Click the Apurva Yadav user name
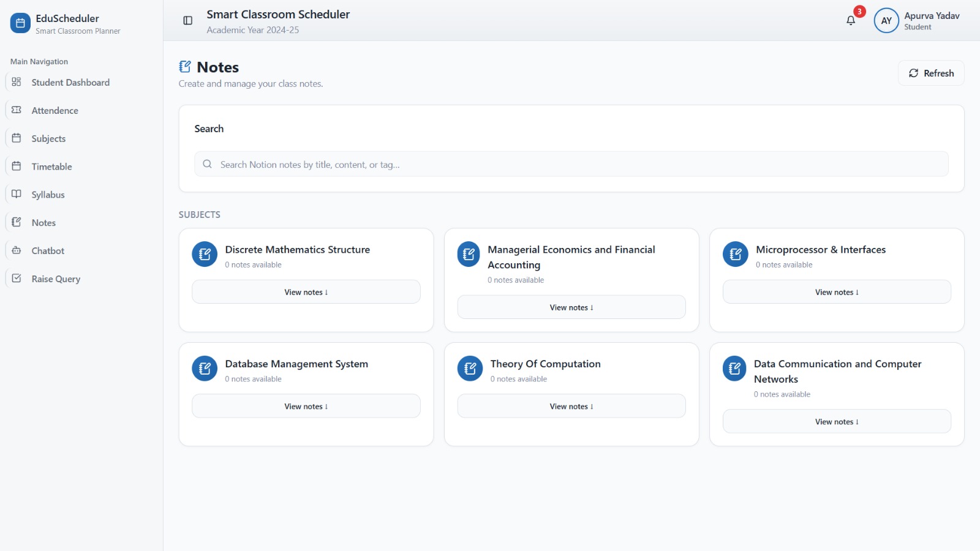The width and height of the screenshot is (980, 551). coord(932,16)
